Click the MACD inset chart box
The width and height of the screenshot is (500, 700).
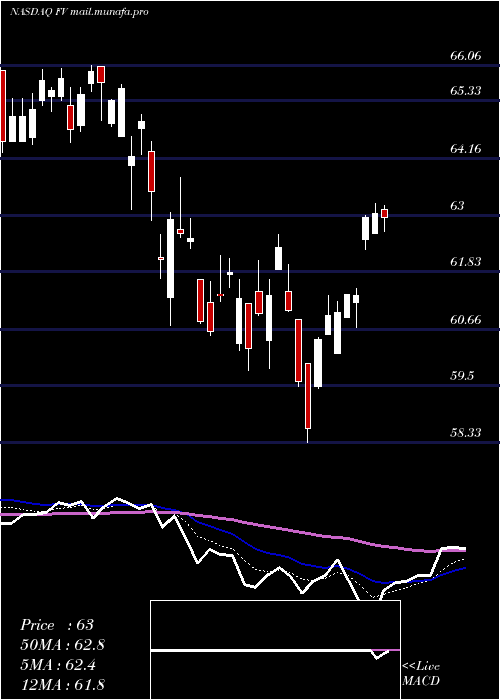(275, 650)
